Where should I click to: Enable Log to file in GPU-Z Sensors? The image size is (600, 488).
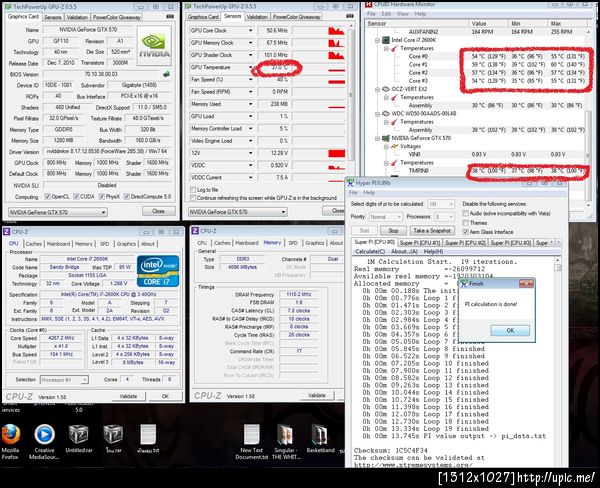[x=193, y=189]
